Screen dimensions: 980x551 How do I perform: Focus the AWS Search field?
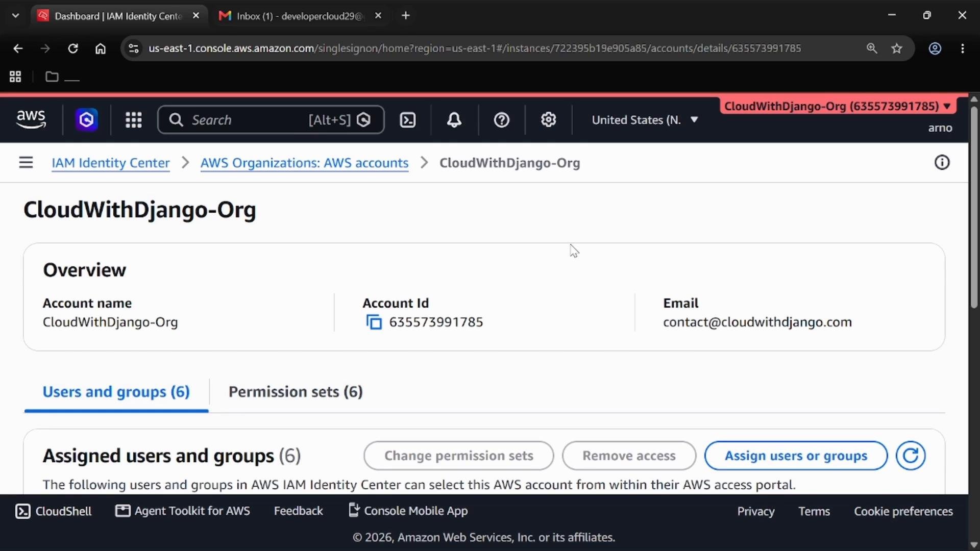tap(271, 120)
